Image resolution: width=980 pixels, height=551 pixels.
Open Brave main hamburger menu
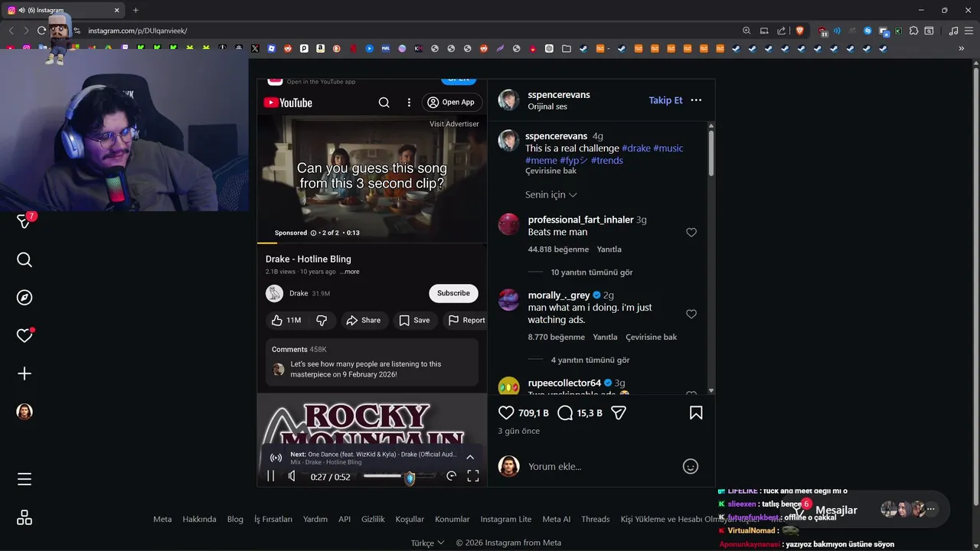[969, 31]
